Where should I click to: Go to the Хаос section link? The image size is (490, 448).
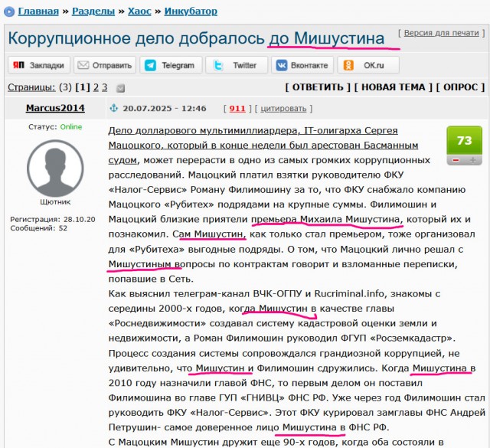[x=139, y=11]
